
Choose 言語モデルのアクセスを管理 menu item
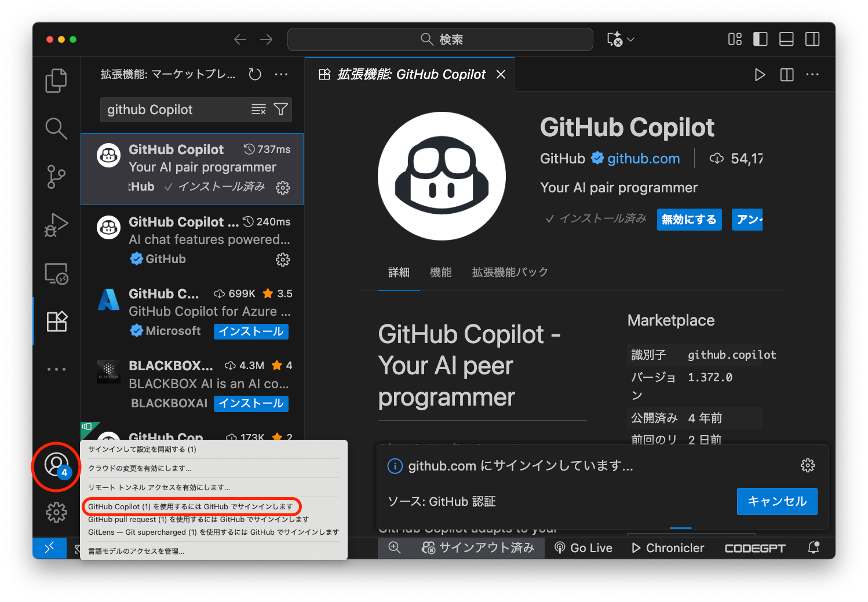tap(214, 551)
